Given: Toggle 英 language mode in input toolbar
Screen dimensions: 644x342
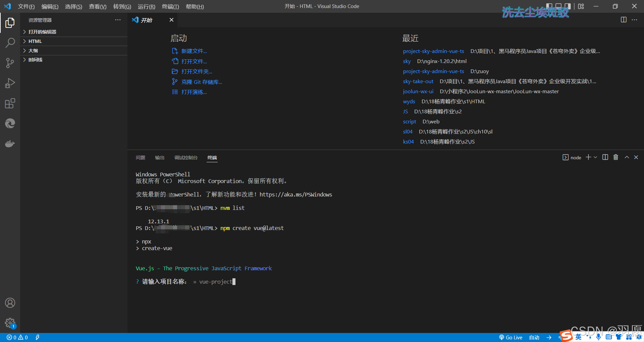Looking at the screenshot, I should coord(579,337).
